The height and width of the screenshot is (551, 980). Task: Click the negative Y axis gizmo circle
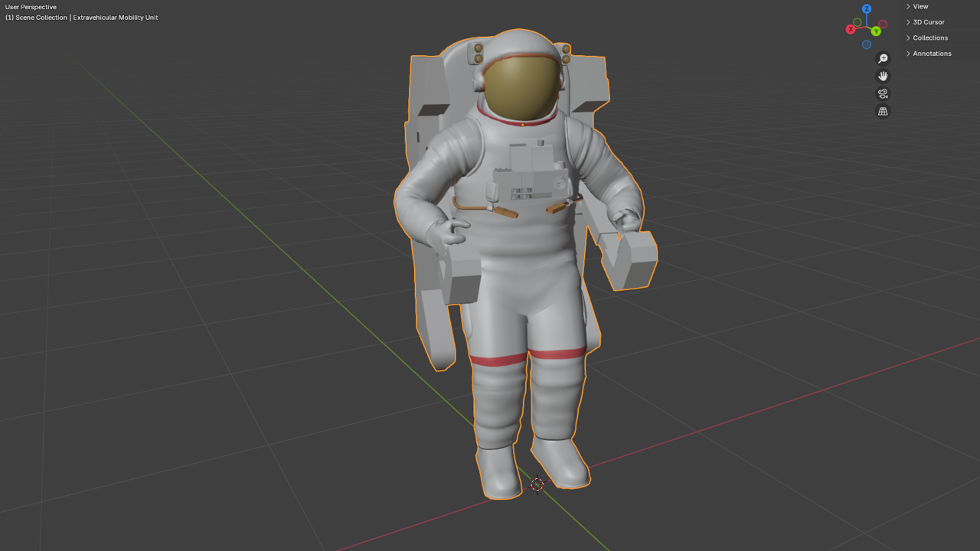tap(857, 22)
